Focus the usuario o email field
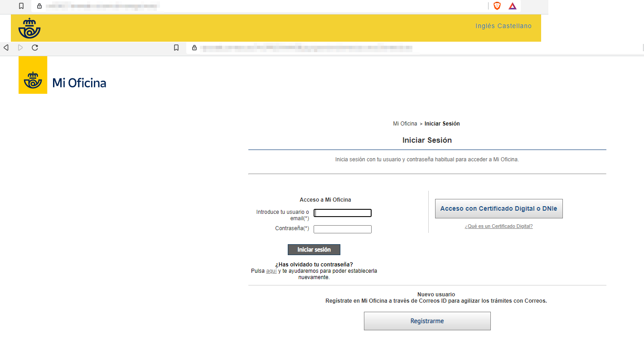This screenshot has width=644, height=343. click(343, 213)
